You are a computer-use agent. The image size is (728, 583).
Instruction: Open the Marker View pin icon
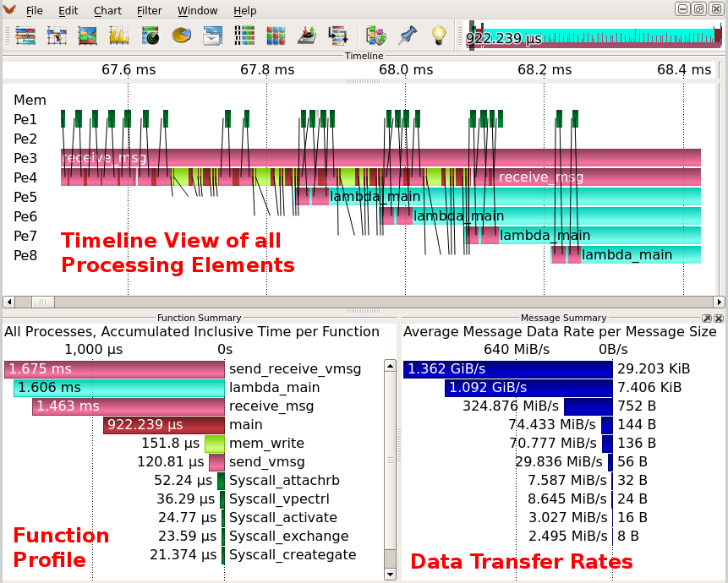(408, 35)
